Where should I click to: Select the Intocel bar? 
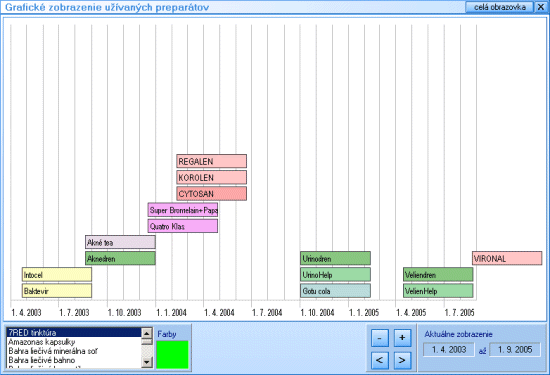click(x=57, y=275)
